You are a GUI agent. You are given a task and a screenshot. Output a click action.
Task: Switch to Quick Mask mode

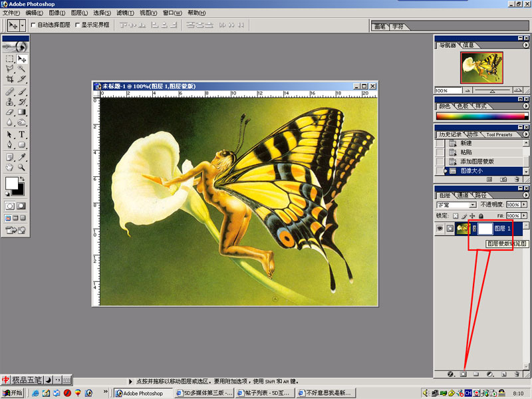tap(21, 206)
